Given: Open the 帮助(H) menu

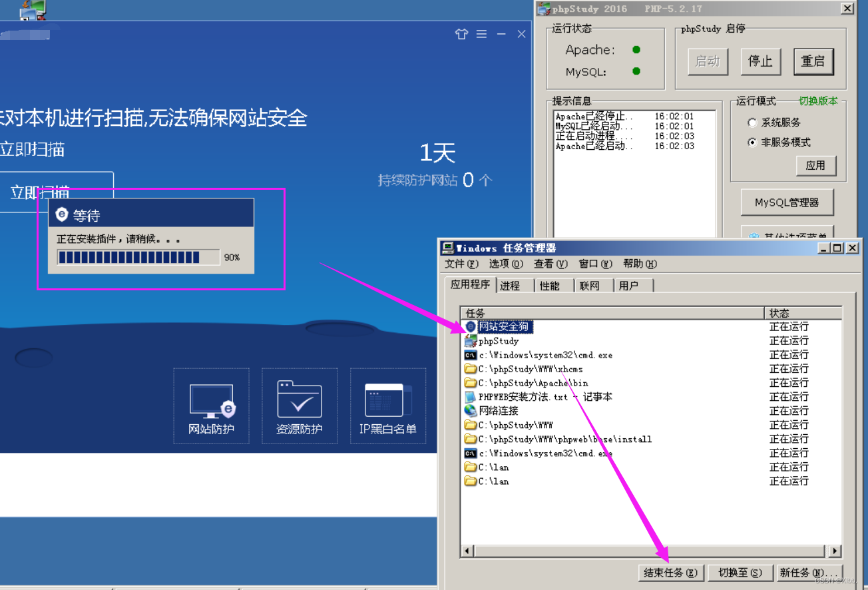Looking at the screenshot, I should point(640,264).
